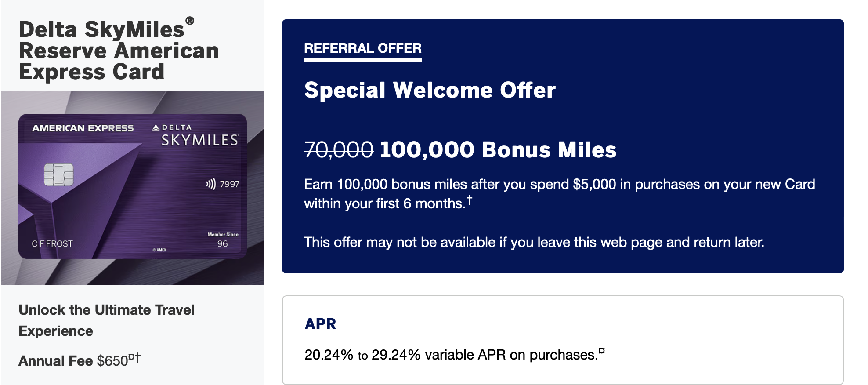Click the footnote symbol after APR purchases text
Image resolution: width=868 pixels, height=385 pixels.
[602, 351]
